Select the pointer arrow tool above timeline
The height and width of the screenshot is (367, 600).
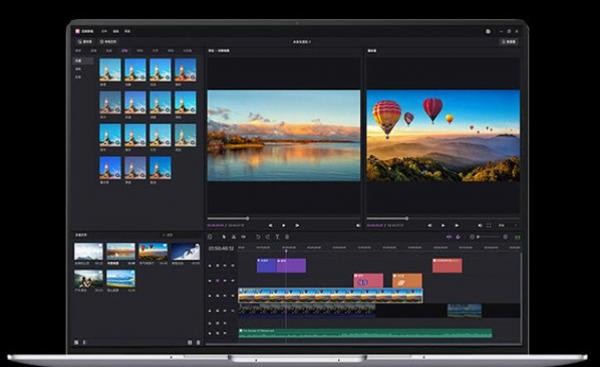[x=224, y=237]
